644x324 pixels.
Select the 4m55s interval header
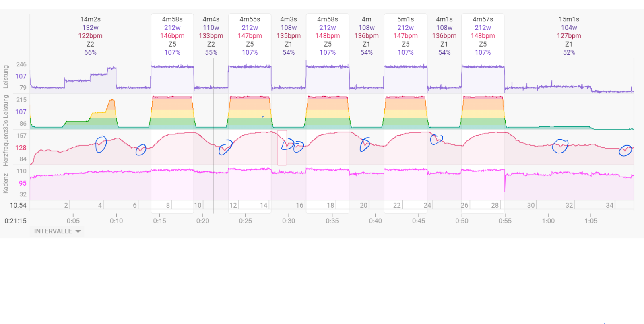click(250, 36)
